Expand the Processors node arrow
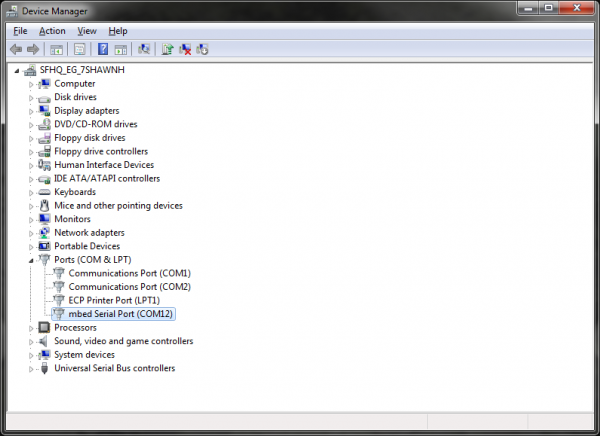Screen dimensions: 600x436 point(31,328)
